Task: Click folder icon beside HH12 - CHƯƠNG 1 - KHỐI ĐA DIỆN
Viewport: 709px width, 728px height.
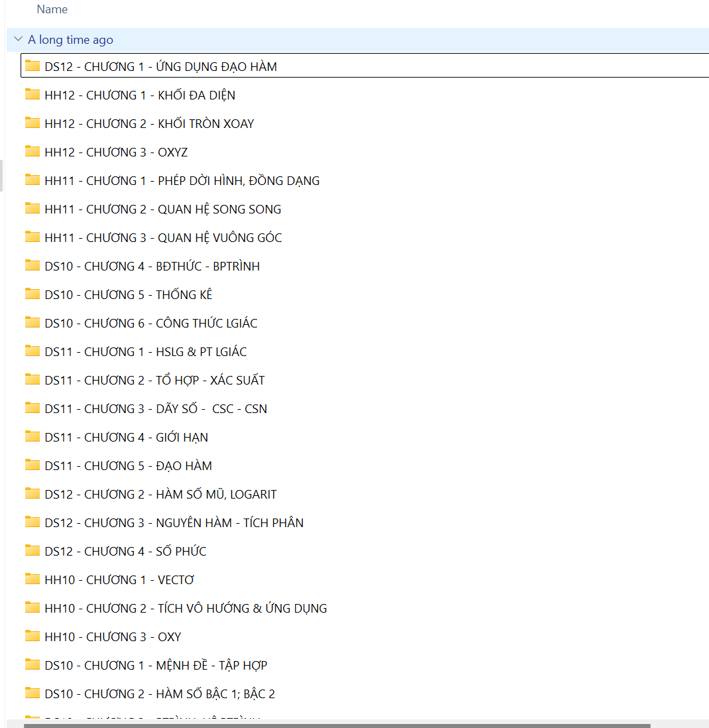Action: [x=32, y=94]
